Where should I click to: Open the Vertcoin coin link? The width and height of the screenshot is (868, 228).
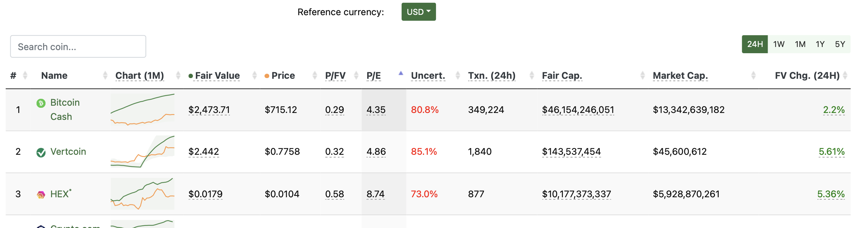tap(68, 152)
